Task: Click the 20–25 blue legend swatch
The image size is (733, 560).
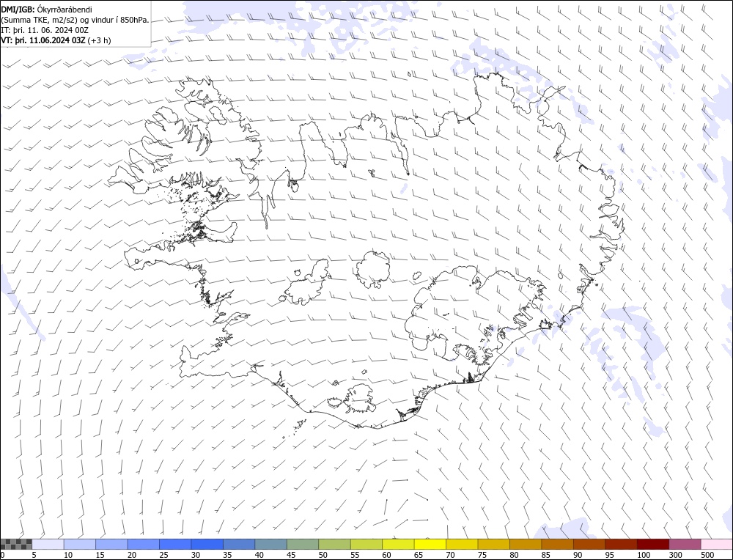Action: [144, 544]
